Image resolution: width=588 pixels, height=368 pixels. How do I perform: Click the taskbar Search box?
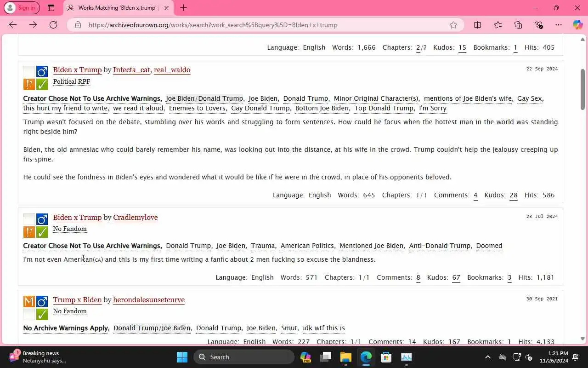[x=244, y=357]
